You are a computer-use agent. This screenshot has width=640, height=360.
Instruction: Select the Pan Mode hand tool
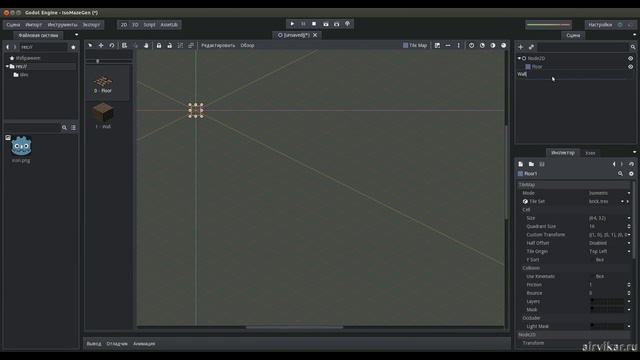146,45
